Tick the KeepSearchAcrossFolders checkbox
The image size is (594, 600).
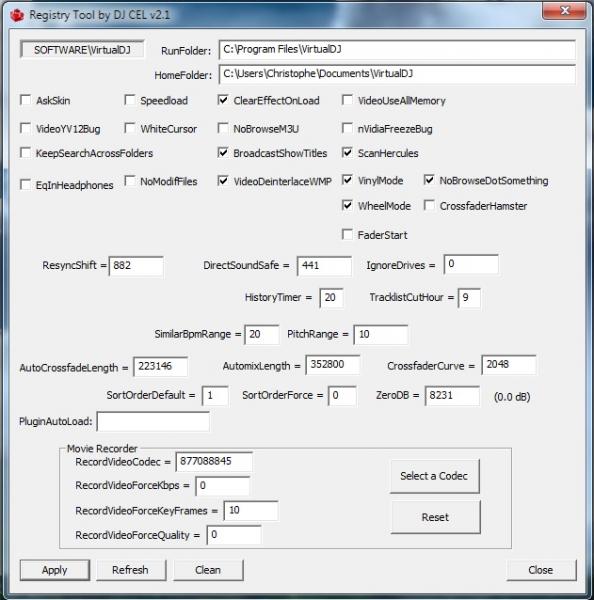pos(25,153)
